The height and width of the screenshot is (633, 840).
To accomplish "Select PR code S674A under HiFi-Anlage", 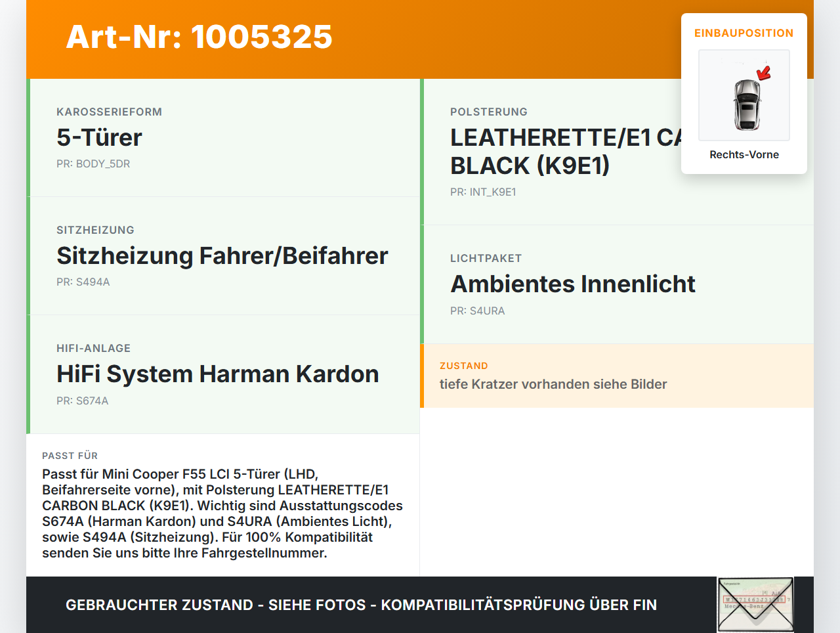I will point(83,400).
